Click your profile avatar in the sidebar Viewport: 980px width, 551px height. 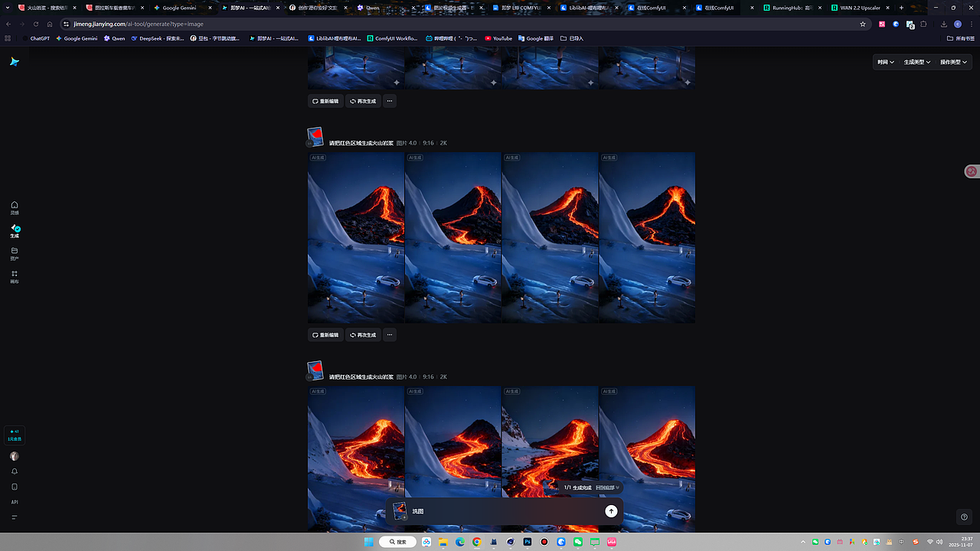click(14, 456)
